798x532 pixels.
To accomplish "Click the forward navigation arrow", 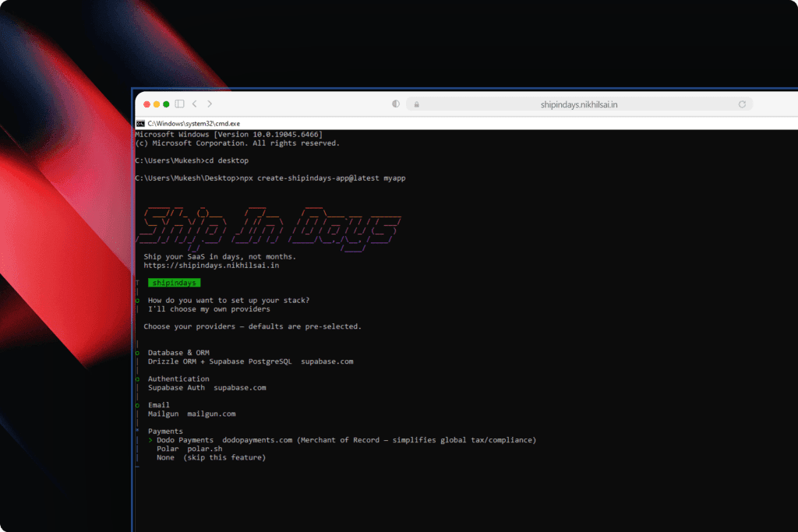I will [x=209, y=103].
